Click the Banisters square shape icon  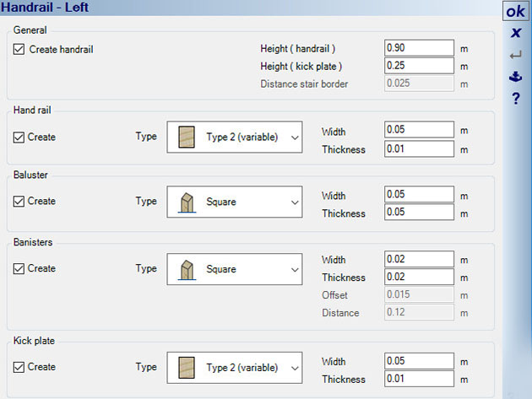click(x=187, y=270)
